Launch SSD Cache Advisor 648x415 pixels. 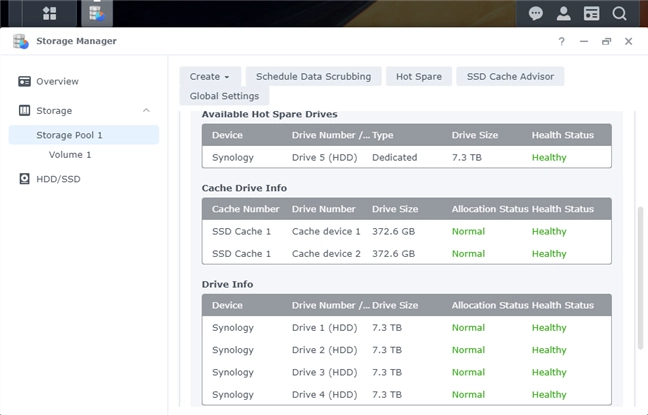point(510,76)
